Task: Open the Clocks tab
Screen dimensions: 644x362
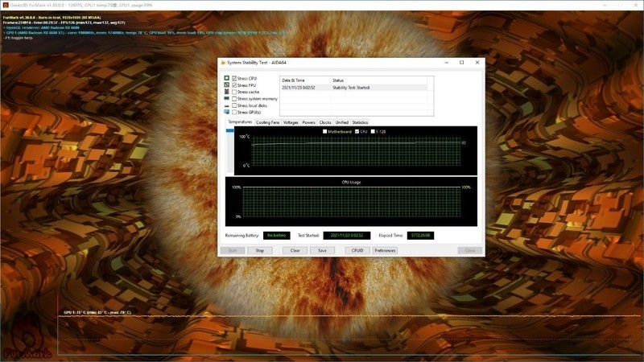Action: [x=325, y=122]
